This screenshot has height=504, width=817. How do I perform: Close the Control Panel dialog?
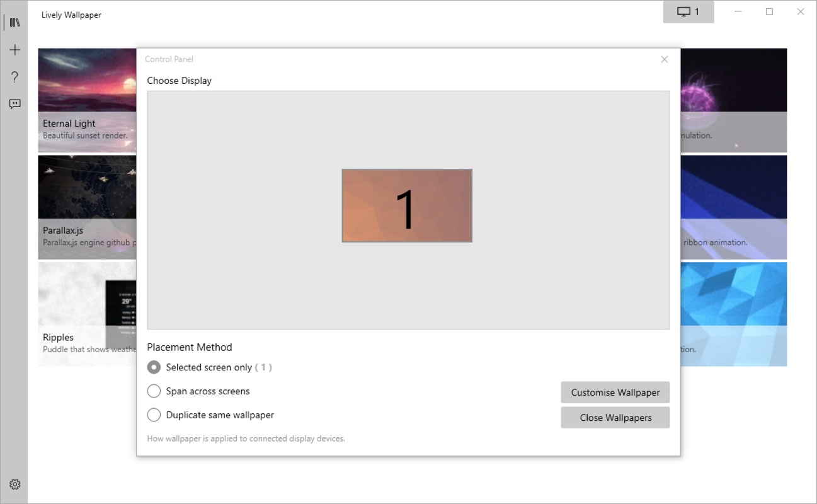(665, 59)
